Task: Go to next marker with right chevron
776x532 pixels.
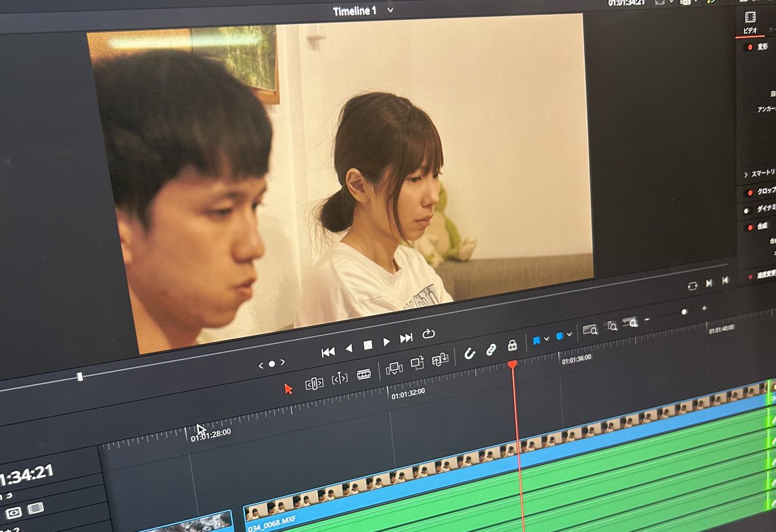Action: 283,362
